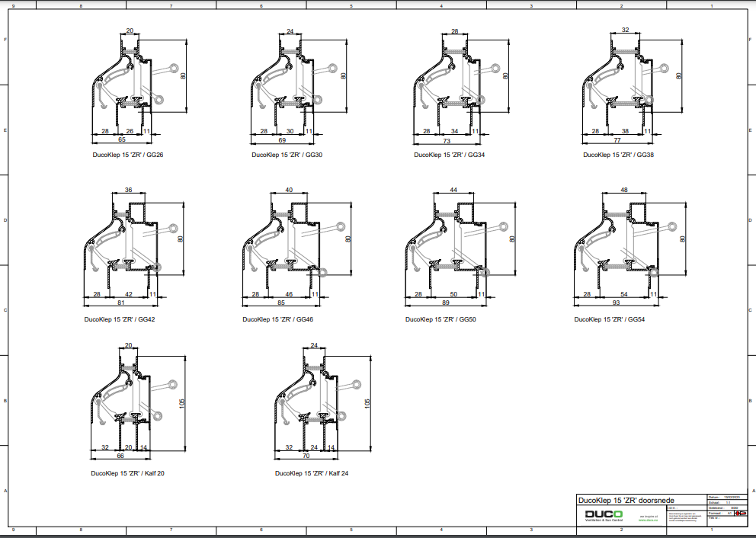Click the height dimension "105" on Kalf 24
Viewport: 756px width, 538px height.
[x=367, y=404]
